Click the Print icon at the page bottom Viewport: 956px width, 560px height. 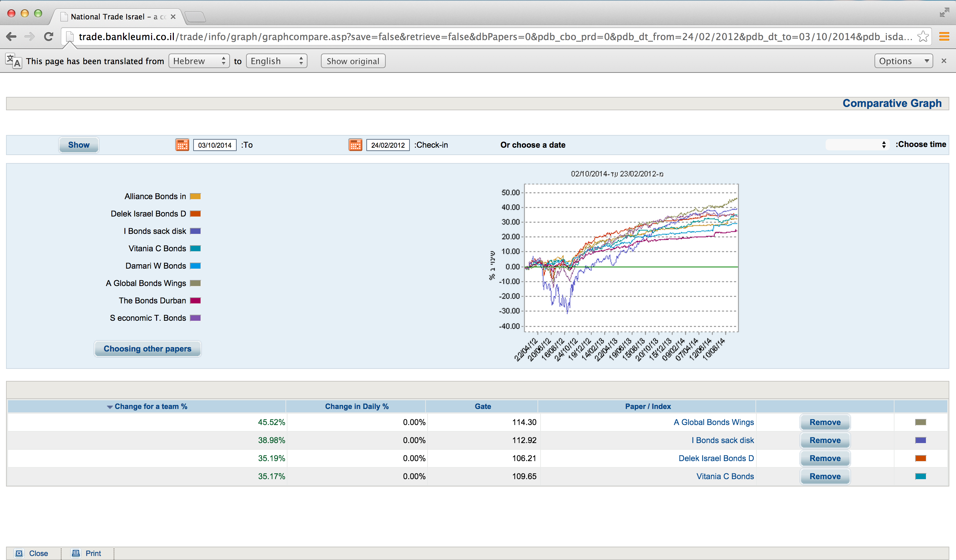(x=76, y=553)
